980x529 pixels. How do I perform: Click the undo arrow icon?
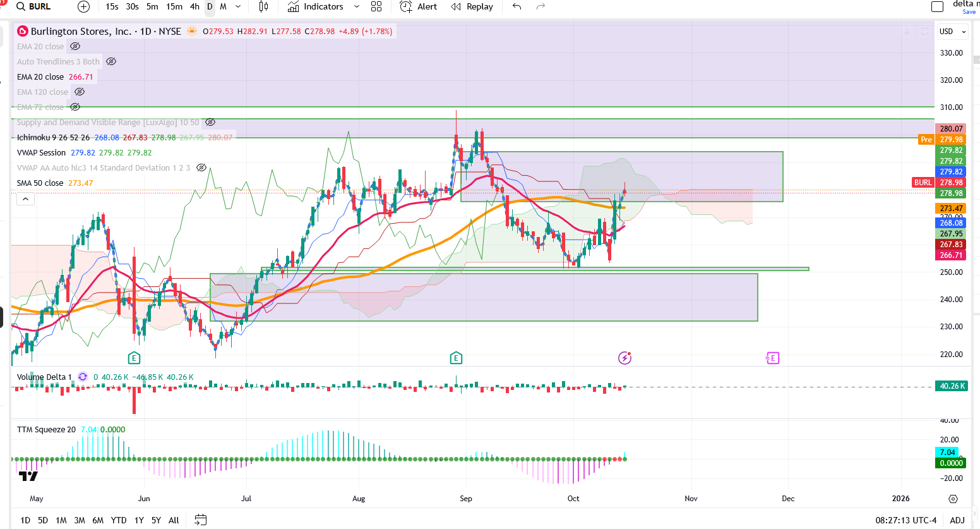click(517, 7)
